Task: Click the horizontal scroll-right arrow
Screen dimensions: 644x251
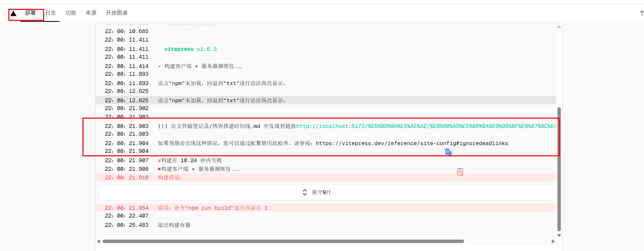Action: coord(553,241)
